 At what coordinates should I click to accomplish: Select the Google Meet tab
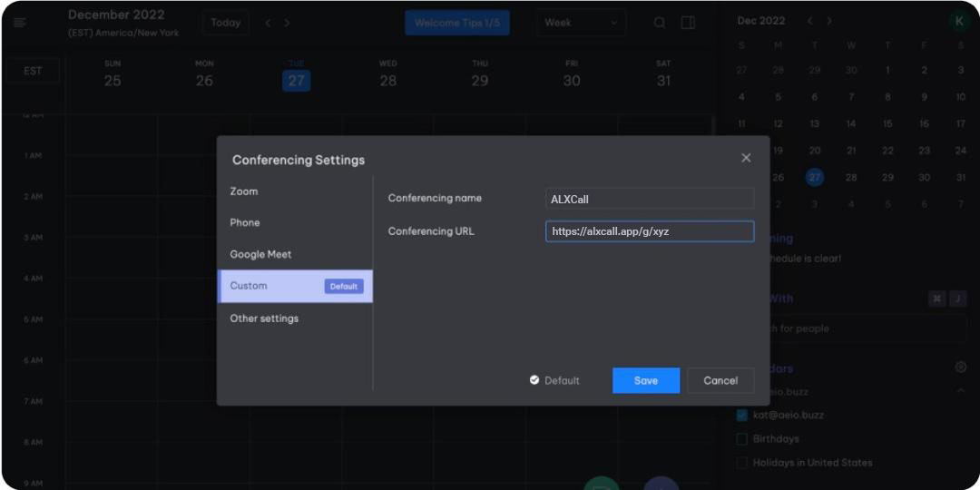(260, 254)
